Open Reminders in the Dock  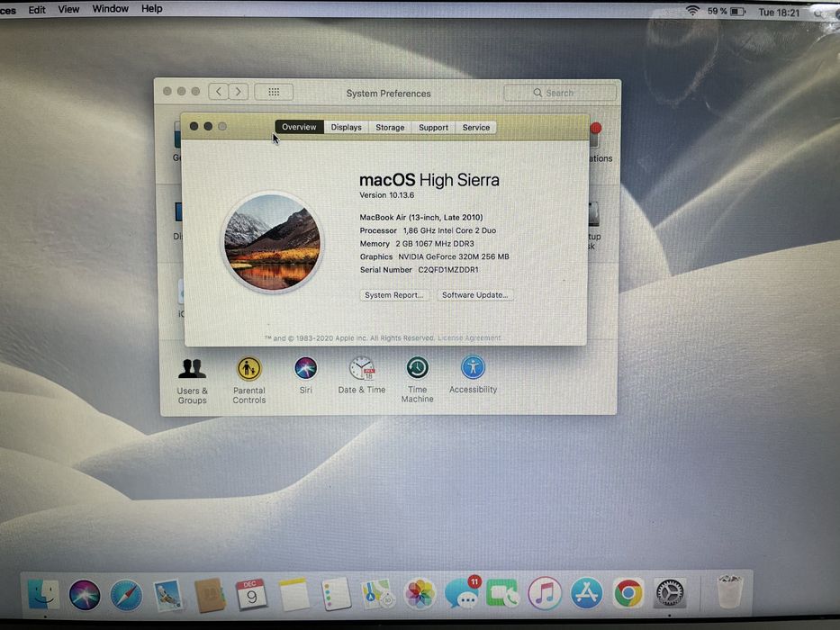[x=336, y=594]
